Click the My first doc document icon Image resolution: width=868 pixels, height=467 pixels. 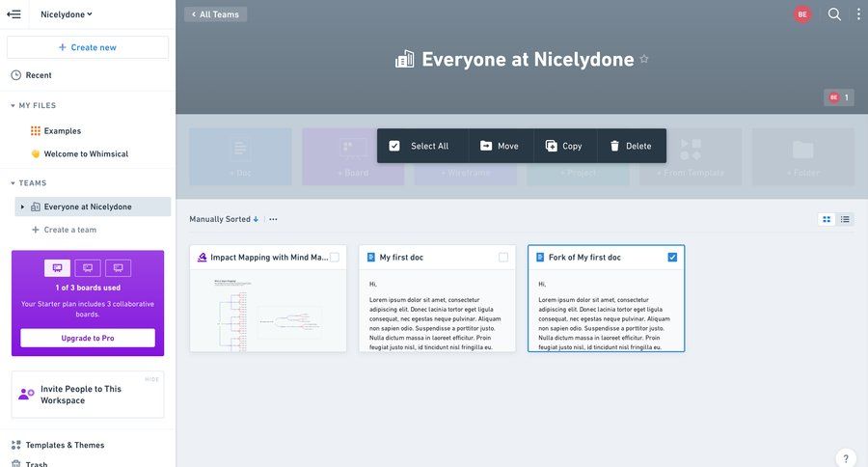(371, 257)
